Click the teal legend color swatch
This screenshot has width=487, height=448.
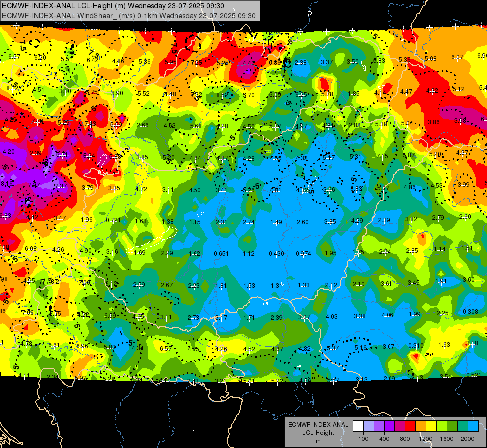pos(463,426)
